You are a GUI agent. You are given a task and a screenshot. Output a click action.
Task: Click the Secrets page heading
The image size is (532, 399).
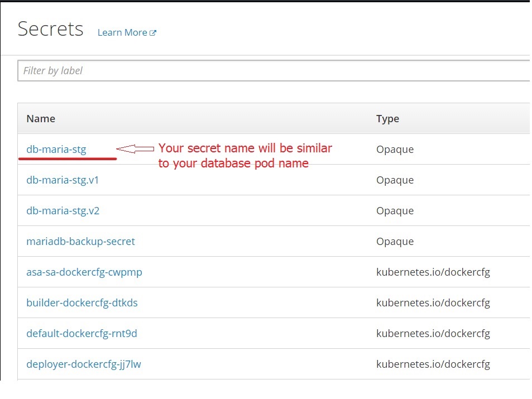click(50, 29)
